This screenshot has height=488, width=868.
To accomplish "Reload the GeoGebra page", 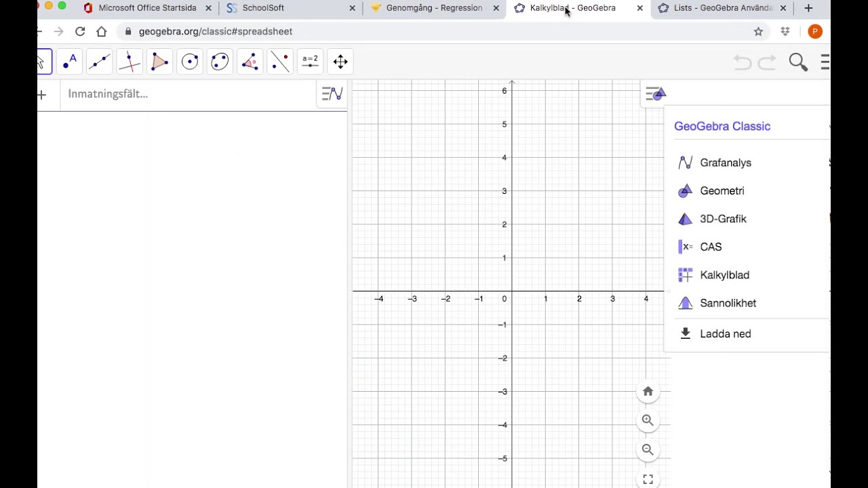I will pos(80,31).
